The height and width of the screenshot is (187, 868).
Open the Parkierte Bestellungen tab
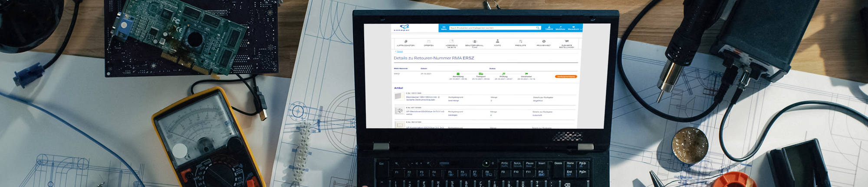[x=566, y=43]
